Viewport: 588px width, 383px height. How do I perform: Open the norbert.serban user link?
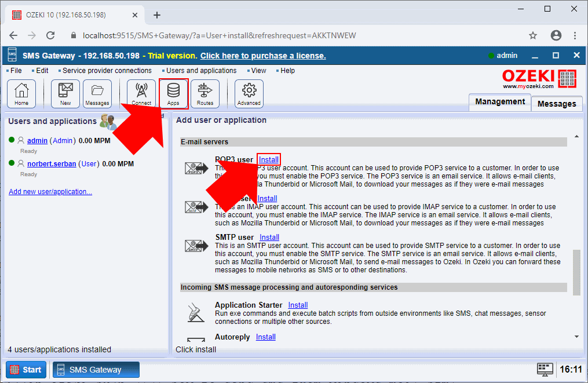(52, 164)
